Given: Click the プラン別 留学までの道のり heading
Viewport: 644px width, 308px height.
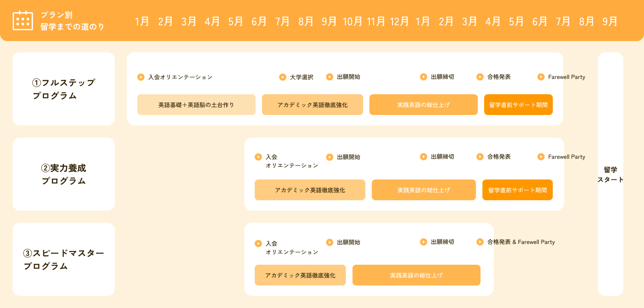Looking at the screenshot, I should coord(72,21).
